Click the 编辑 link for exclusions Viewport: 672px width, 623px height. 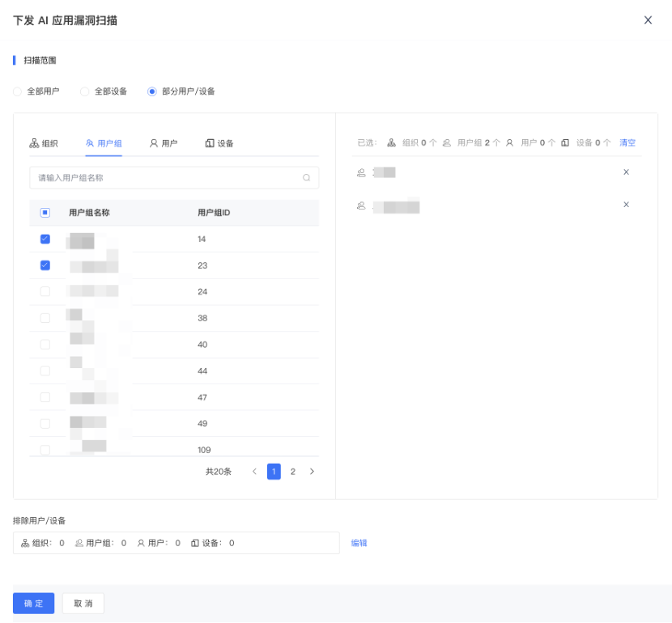pyautogui.click(x=359, y=543)
